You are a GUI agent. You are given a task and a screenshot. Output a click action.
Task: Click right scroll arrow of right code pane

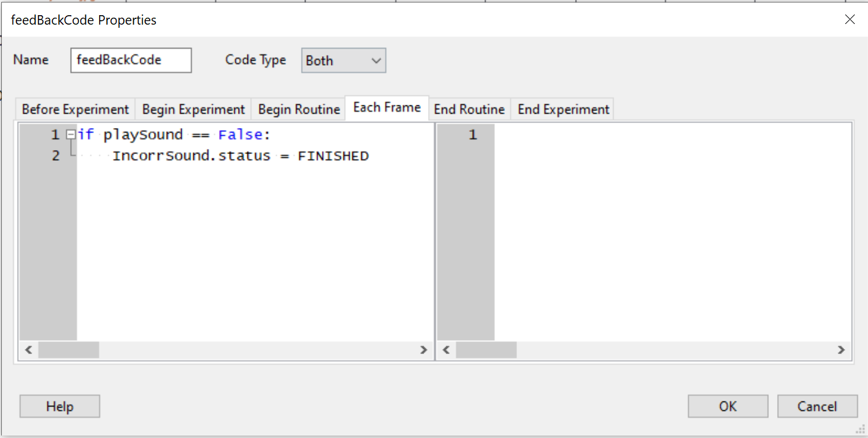841,350
